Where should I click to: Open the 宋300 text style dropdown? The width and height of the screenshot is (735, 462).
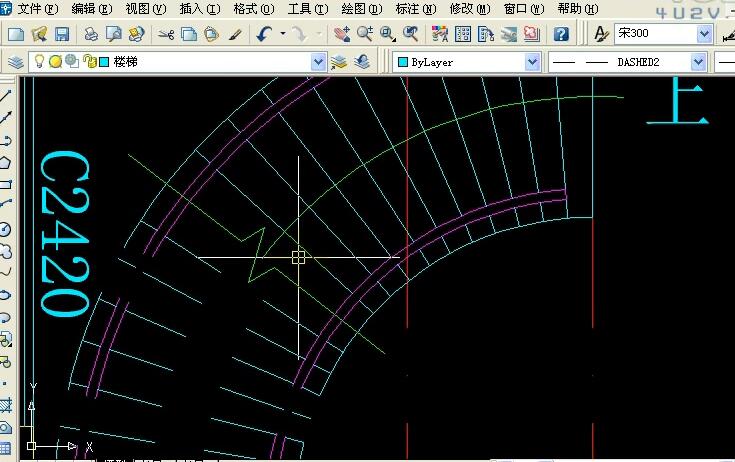704,34
